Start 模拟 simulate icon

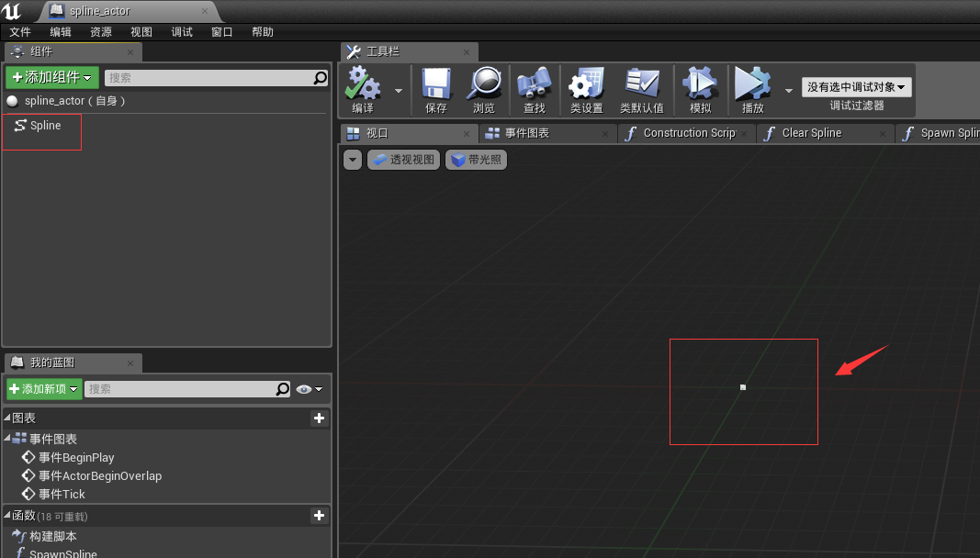(x=701, y=90)
